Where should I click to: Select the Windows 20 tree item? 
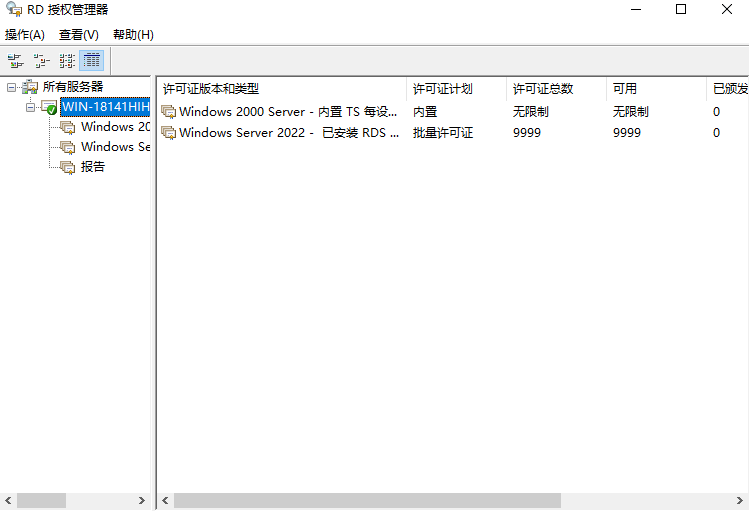tap(115, 127)
